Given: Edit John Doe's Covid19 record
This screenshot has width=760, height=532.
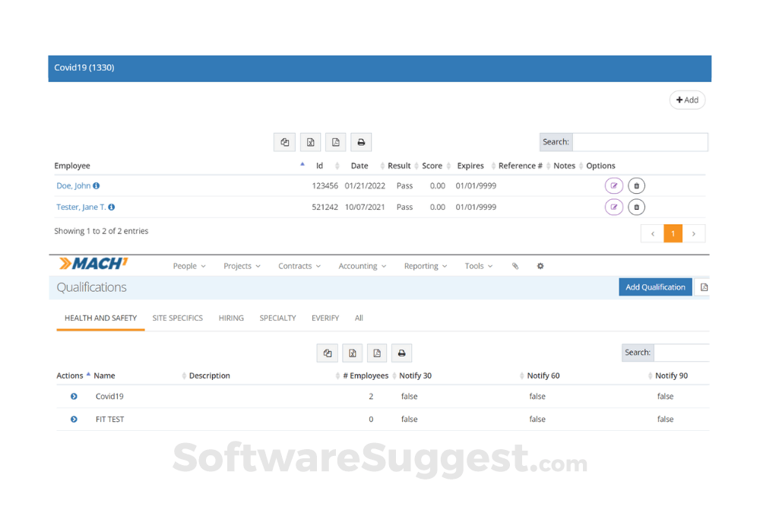Looking at the screenshot, I should point(613,186).
